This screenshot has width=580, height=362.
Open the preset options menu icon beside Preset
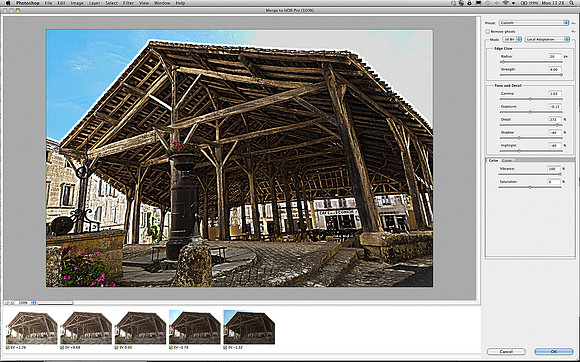pyautogui.click(x=573, y=23)
